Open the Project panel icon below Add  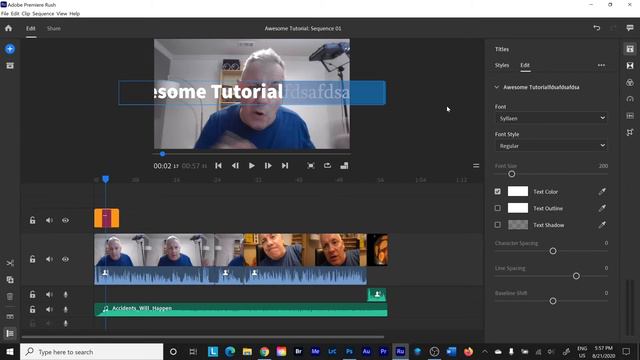[x=10, y=65]
